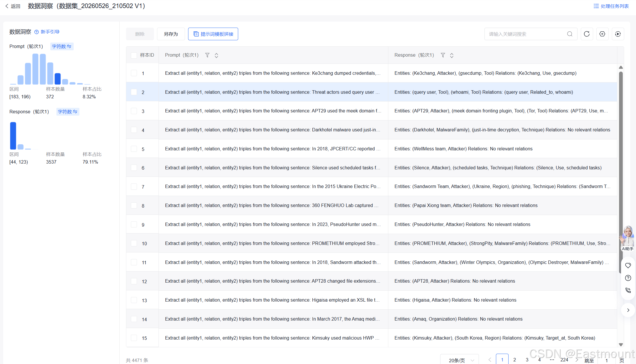Expand the right-side floating panel arrow

click(628, 310)
